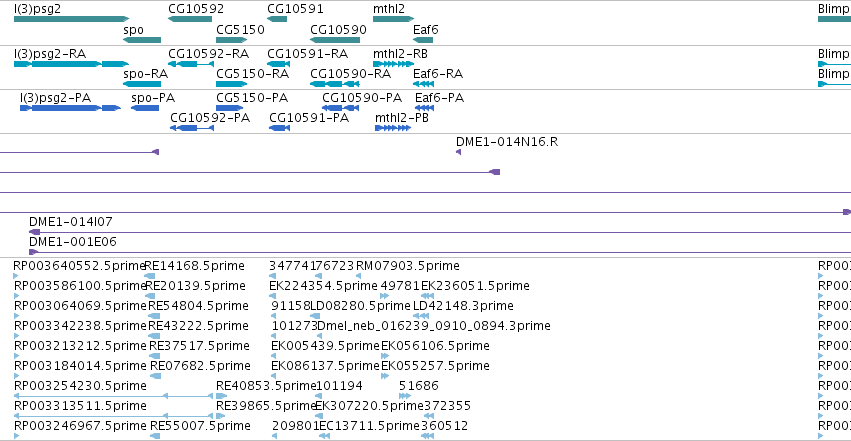This screenshot has width=851, height=441.
Task: Select l(3)psg2-PA protein feature
Action: point(71,108)
